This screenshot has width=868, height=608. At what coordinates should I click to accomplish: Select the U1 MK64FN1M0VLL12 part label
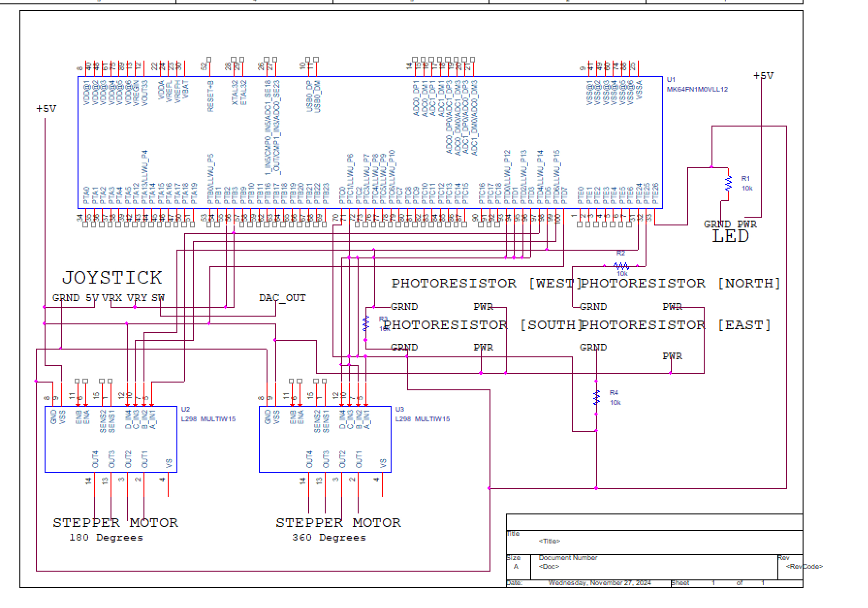point(697,84)
